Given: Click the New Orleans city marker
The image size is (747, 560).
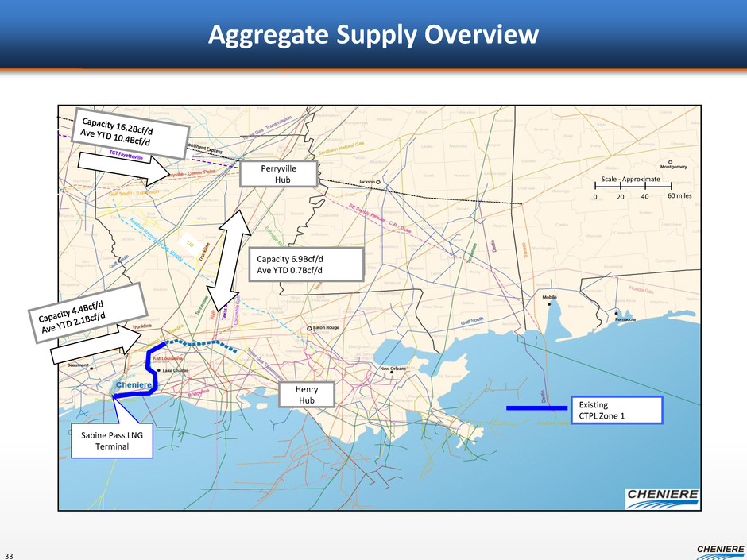Looking at the screenshot, I should [x=380, y=369].
